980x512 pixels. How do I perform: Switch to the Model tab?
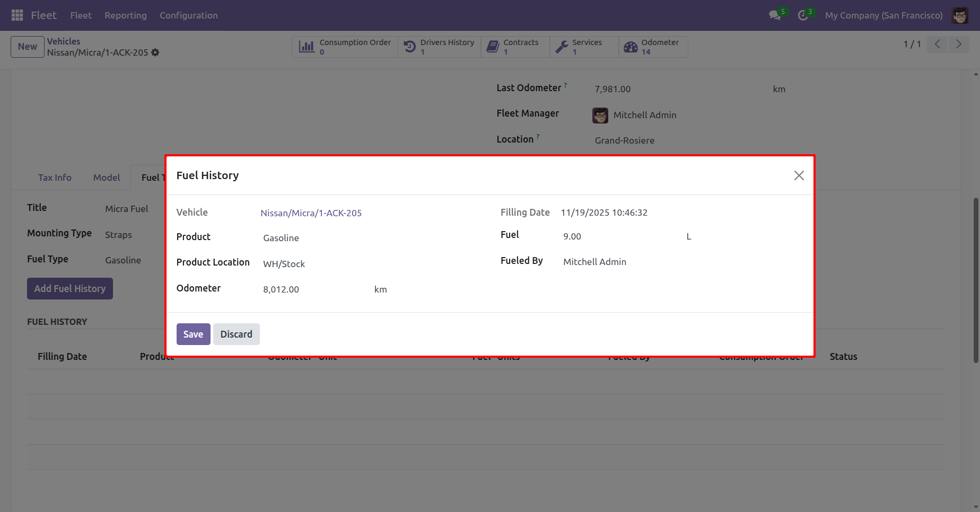tap(107, 178)
